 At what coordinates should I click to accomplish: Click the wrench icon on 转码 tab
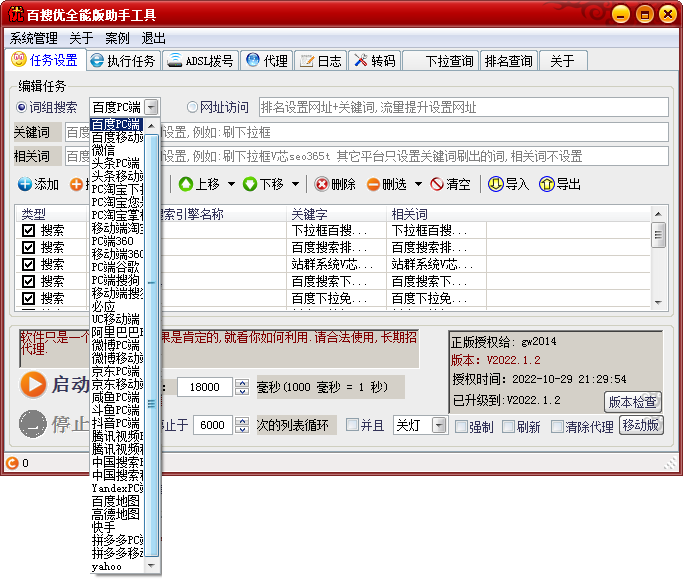(x=361, y=60)
